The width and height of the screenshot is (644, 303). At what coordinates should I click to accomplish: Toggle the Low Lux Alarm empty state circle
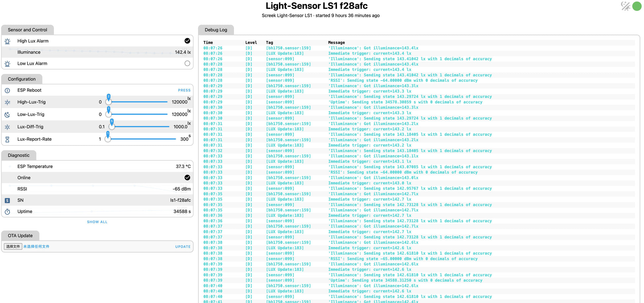[187, 63]
